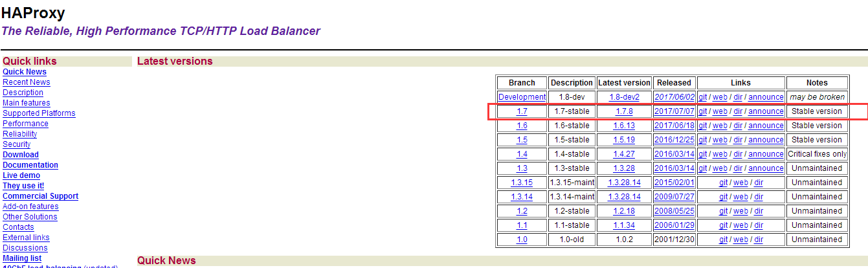The image size is (868, 268).
Task: Open the 2008/05/25 release date link
Action: tap(674, 211)
